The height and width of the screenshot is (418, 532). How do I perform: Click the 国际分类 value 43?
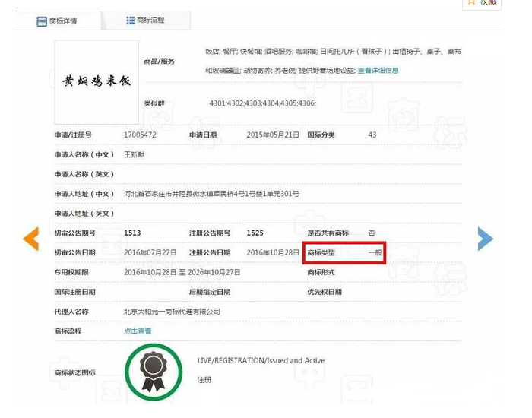(372, 135)
